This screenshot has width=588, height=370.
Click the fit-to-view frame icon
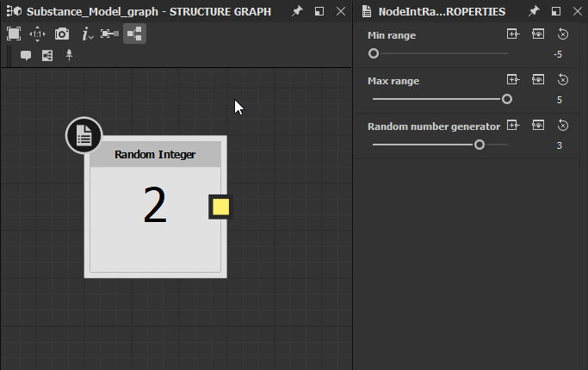(14, 34)
